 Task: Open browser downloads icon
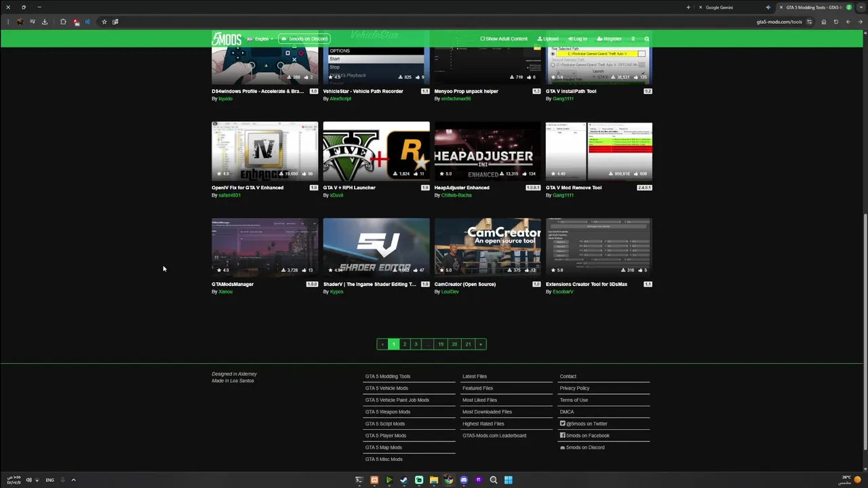point(45,22)
